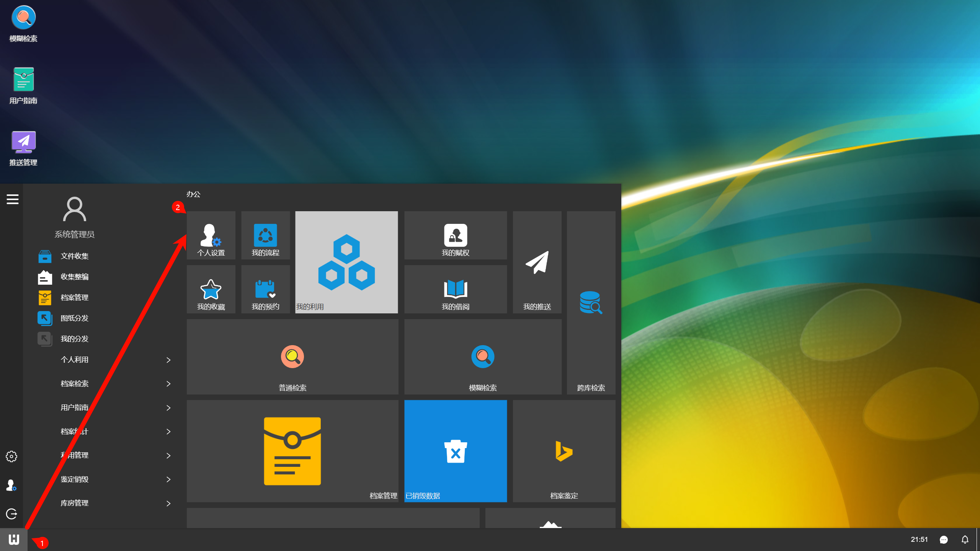This screenshot has width=980, height=551.
Task: Open the 档案鉴定 tile
Action: click(x=563, y=451)
